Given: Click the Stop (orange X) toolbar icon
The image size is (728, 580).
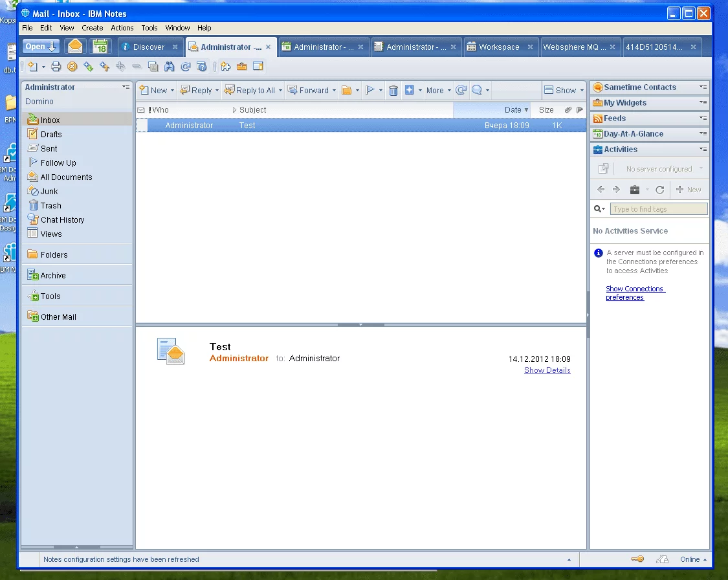Looking at the screenshot, I should pos(72,66).
